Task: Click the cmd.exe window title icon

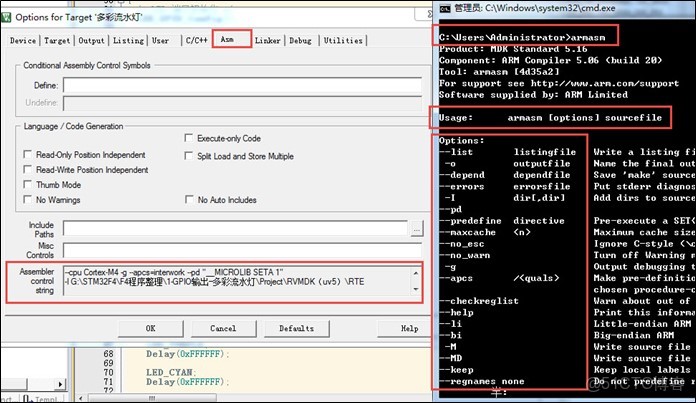Action: 445,8
